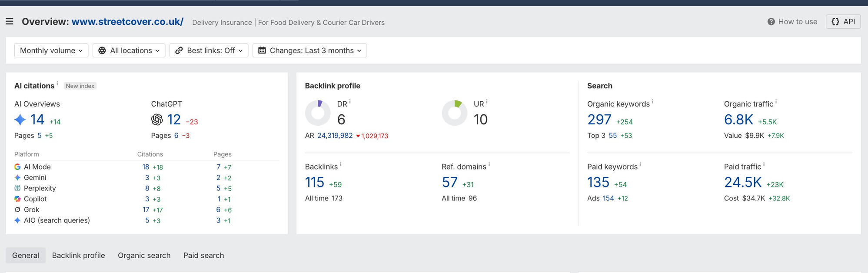This screenshot has height=273, width=868.
Task: Click the Ref. domains count 57
Action: tap(450, 182)
